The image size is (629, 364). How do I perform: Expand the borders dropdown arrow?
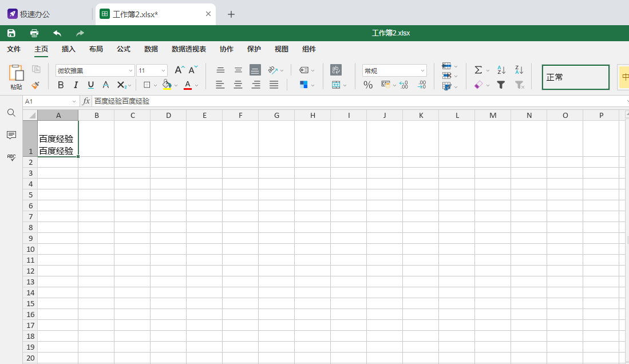click(x=155, y=85)
